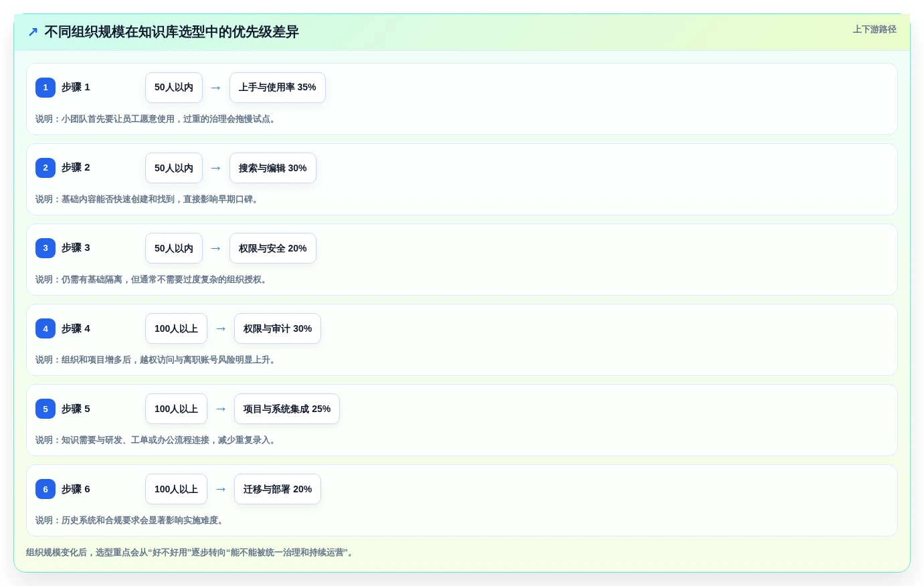Viewport: 924px width, 586px height.
Task: Click the 步骤 2 label
Action: pyautogui.click(x=76, y=168)
